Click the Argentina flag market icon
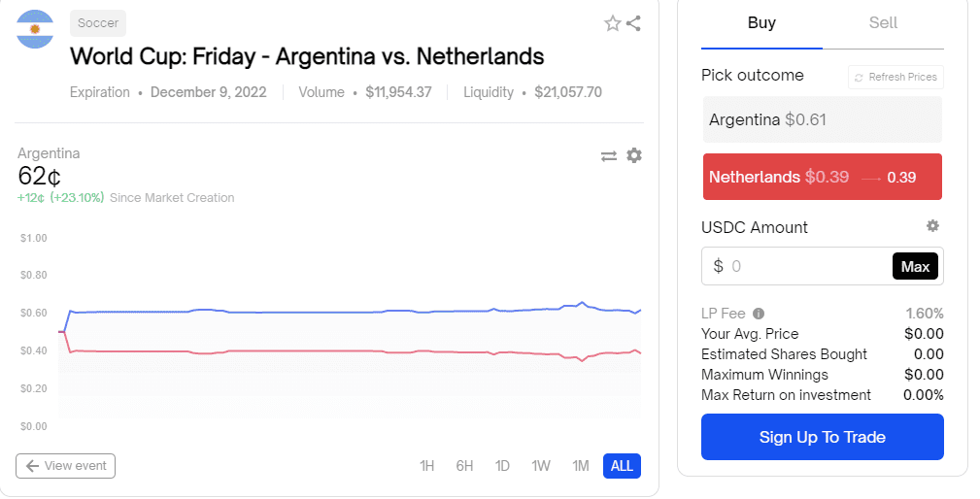980x499 pixels. click(x=35, y=28)
